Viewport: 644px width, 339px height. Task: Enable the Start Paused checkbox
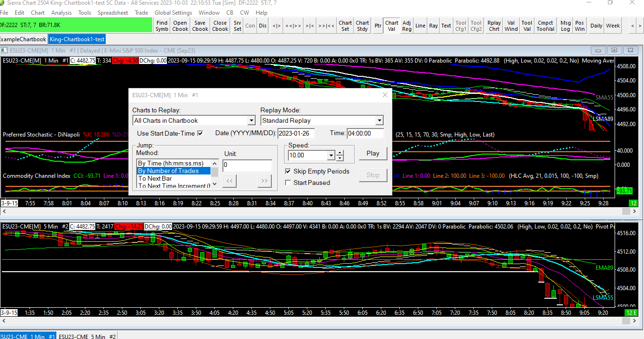point(288,183)
